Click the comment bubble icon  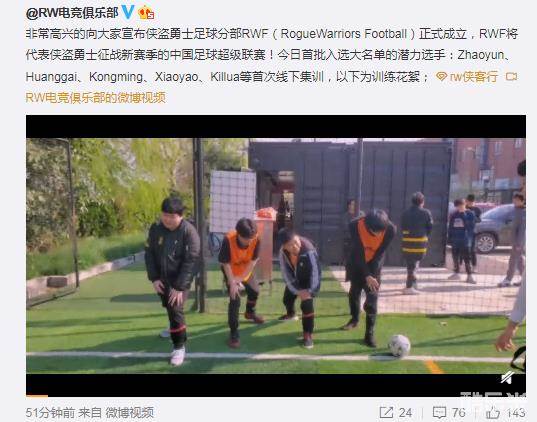point(439,412)
